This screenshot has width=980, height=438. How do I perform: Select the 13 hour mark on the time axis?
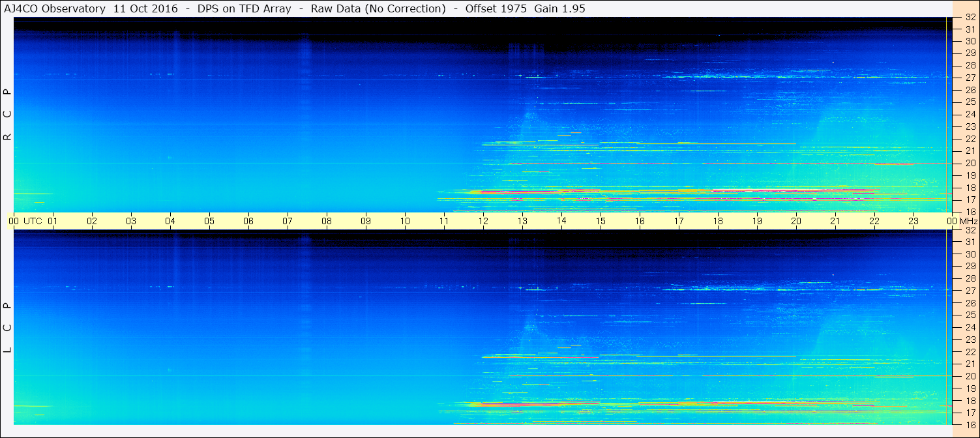pyautogui.click(x=522, y=221)
